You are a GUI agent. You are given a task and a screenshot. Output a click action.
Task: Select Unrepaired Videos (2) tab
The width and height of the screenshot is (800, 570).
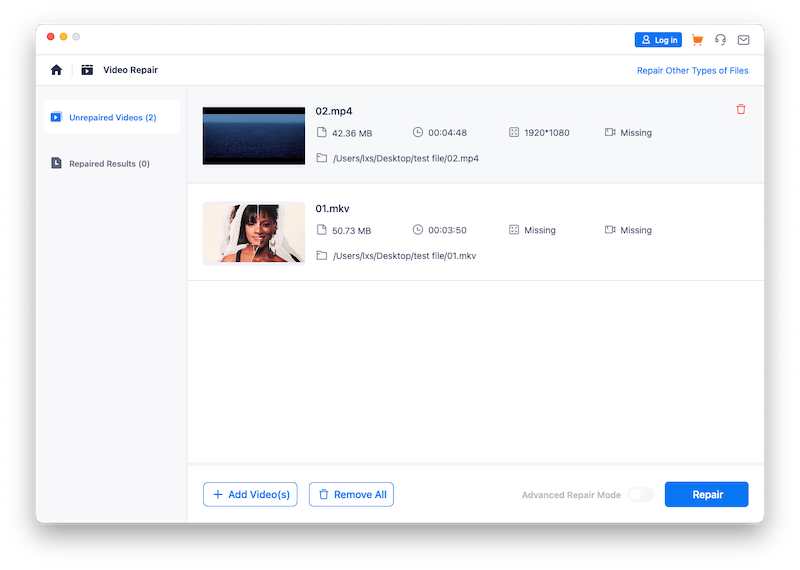(112, 117)
